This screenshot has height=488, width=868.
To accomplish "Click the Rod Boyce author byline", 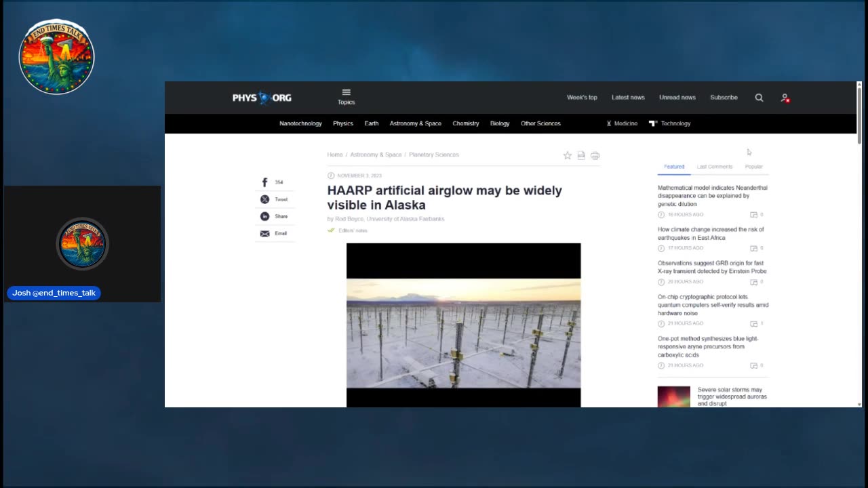I will pos(386,219).
